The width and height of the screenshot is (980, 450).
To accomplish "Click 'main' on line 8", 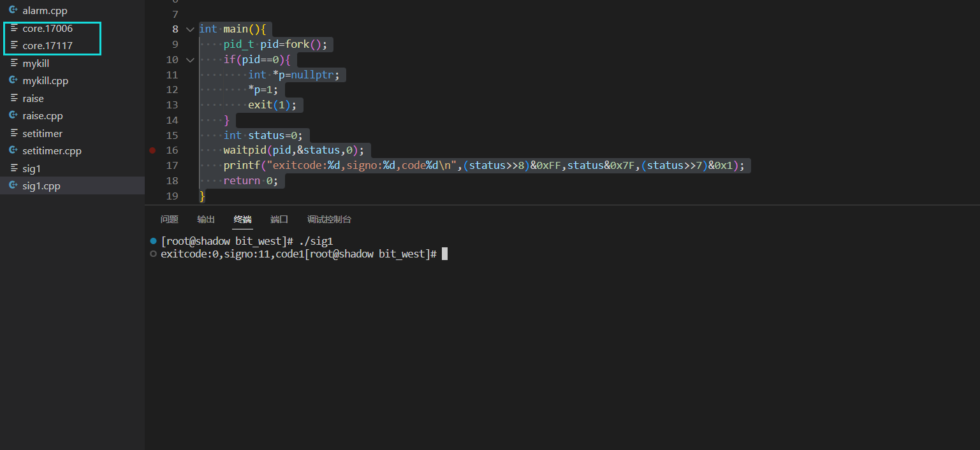I will click(x=235, y=29).
